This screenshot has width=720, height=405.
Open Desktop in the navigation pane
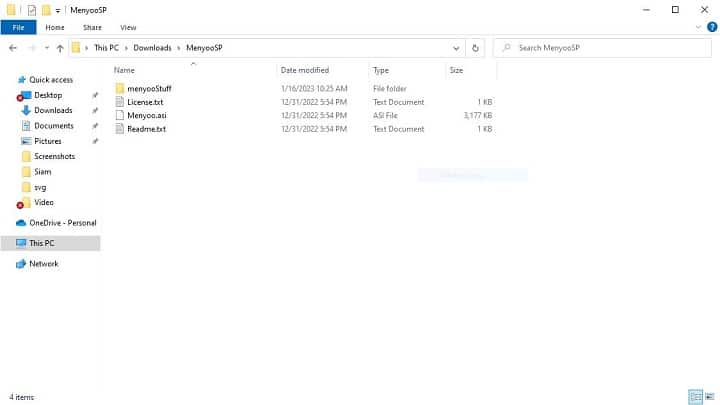(x=48, y=95)
